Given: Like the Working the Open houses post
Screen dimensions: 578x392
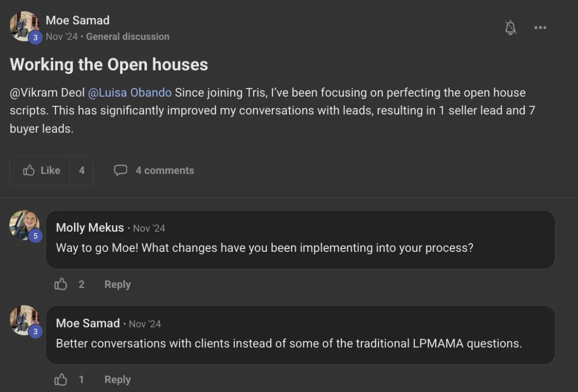Looking at the screenshot, I should click(40, 170).
